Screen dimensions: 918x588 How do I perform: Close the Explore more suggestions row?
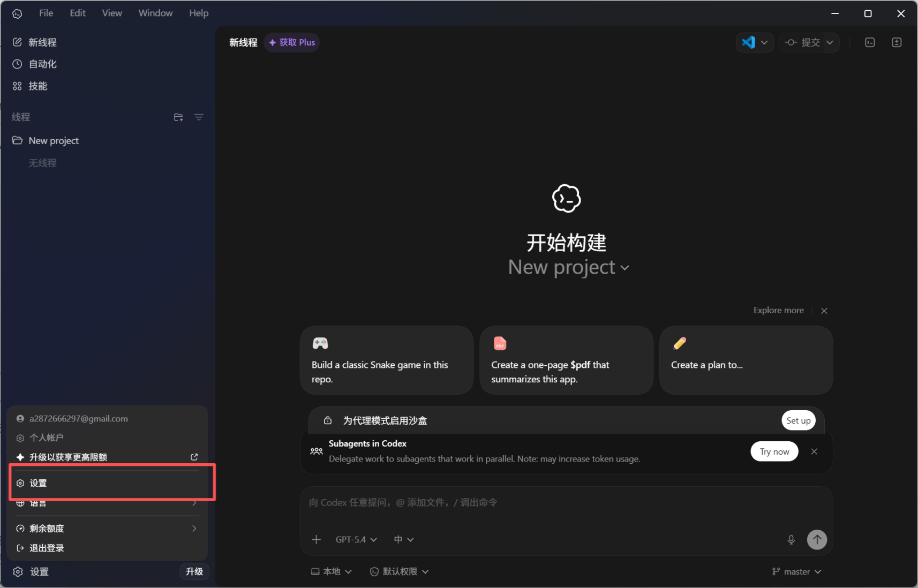[x=824, y=311]
